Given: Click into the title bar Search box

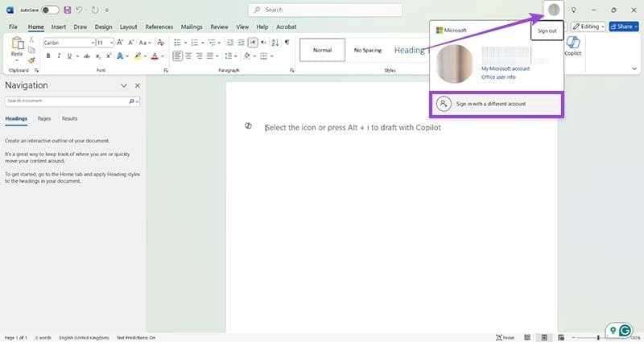Looking at the screenshot, I should click(325, 10).
